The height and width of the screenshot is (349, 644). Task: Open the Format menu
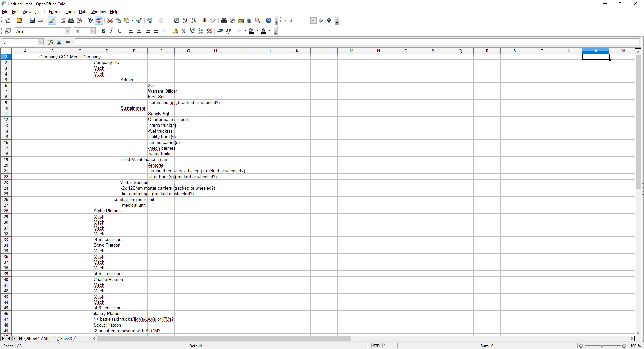click(55, 12)
